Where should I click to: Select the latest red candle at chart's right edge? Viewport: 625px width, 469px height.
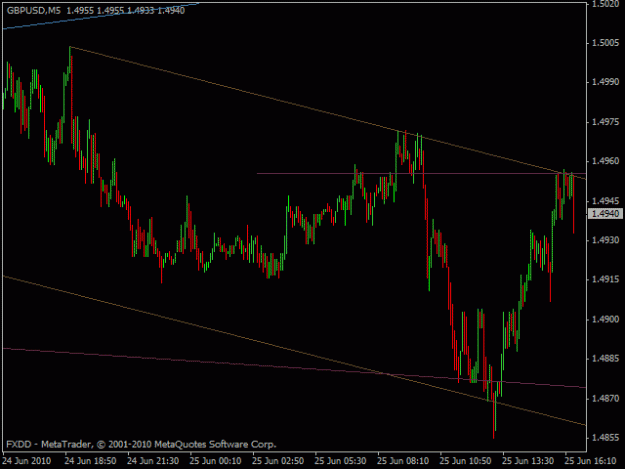pos(574,204)
